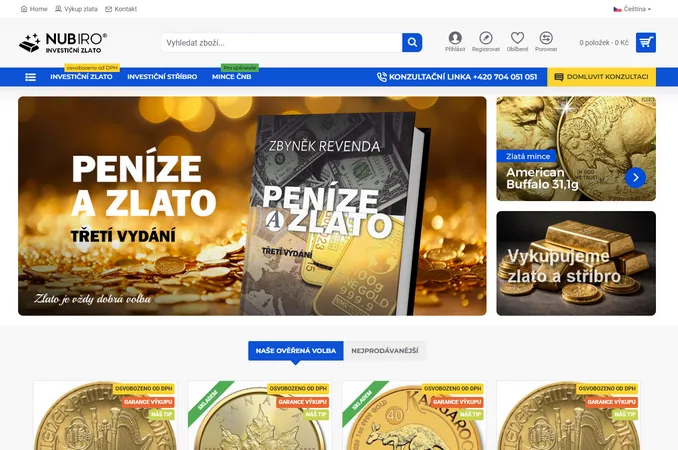Click the blue arrow on Buffalo banner
Image resolution: width=678 pixels, height=450 pixels.
click(635, 177)
